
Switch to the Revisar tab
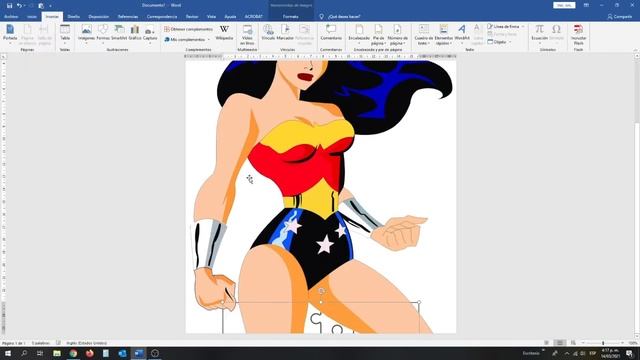(192, 17)
